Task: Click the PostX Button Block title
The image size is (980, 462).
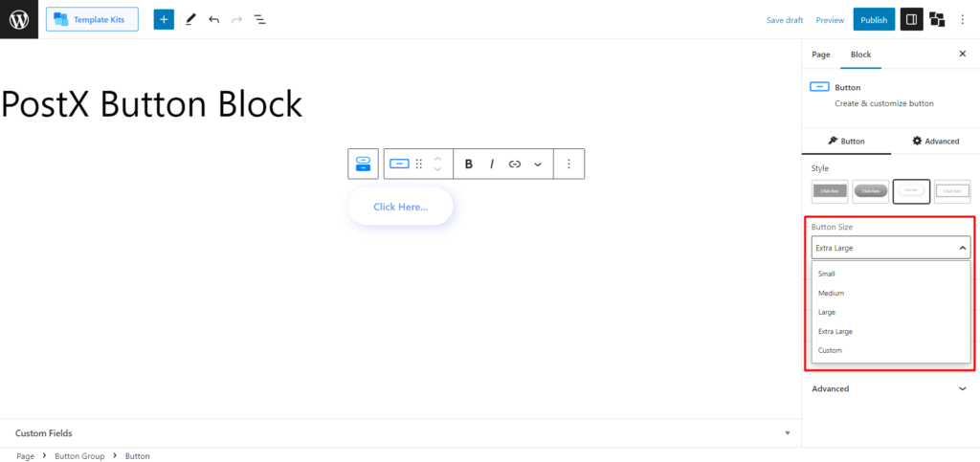Action: (152, 104)
